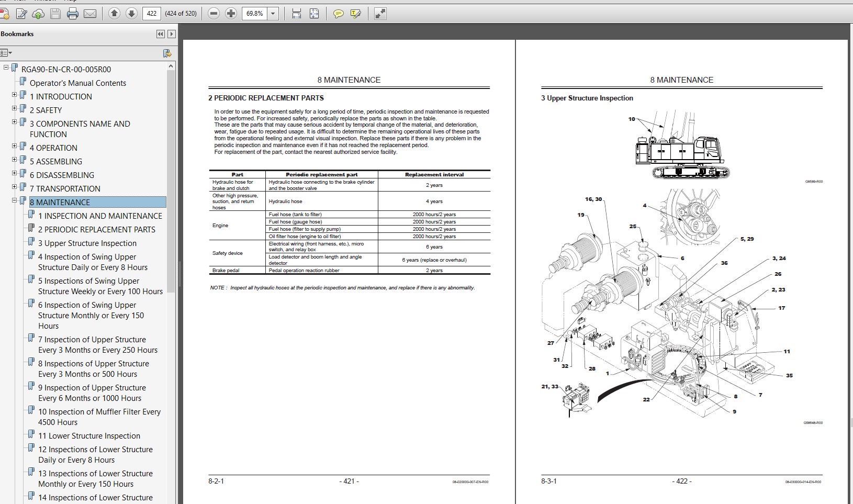Zoom out with minus button
Screen dimensions: 853x504
pos(214,14)
